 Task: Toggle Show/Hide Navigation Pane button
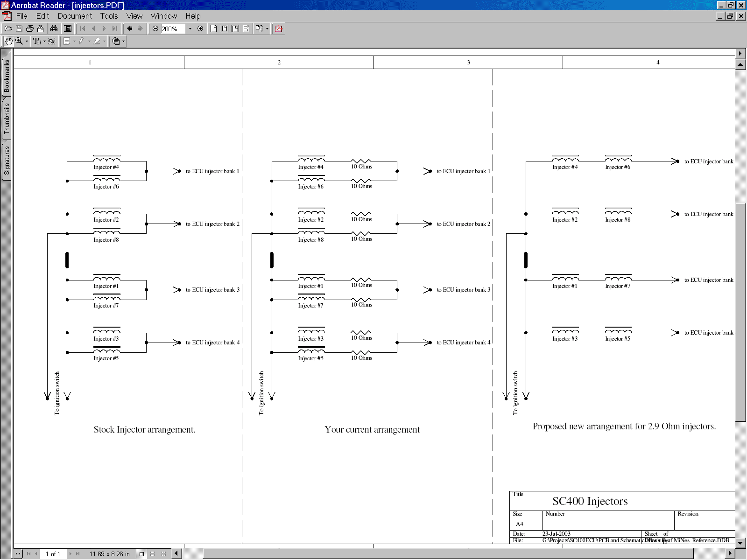[68, 28]
